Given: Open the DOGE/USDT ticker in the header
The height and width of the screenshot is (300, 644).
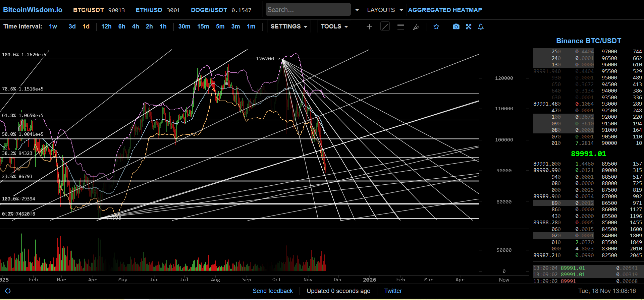Looking at the screenshot, I should click(221, 10).
